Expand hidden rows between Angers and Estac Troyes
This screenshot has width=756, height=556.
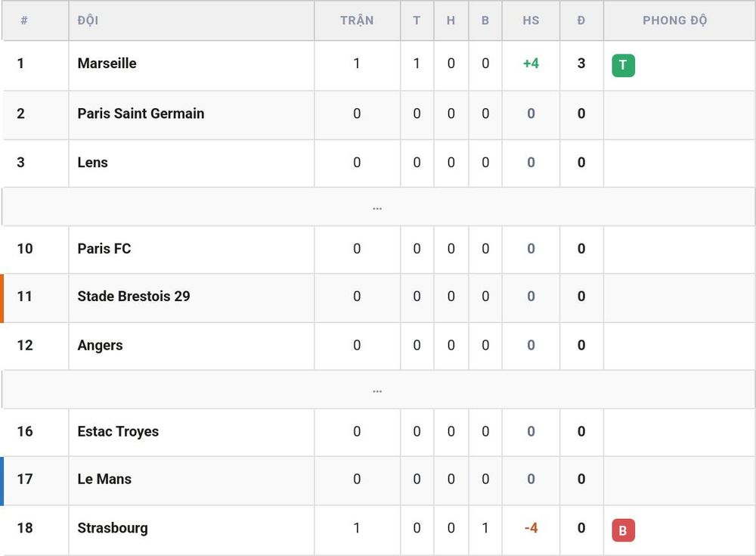pyautogui.click(x=377, y=390)
